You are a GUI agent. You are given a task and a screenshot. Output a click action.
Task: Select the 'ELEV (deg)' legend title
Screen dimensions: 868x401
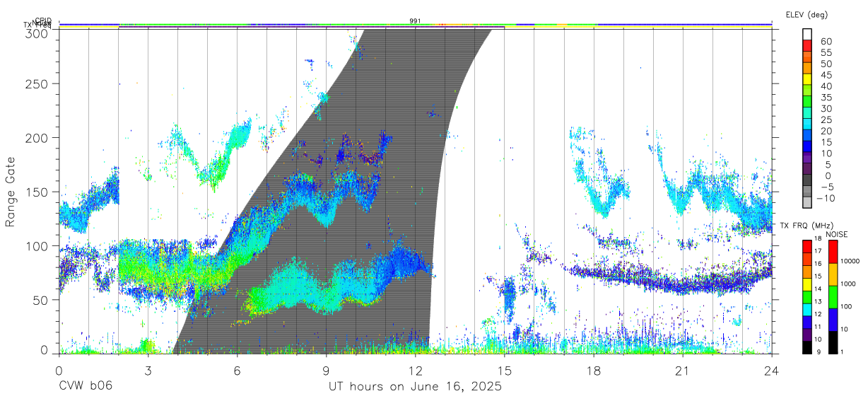tap(807, 14)
